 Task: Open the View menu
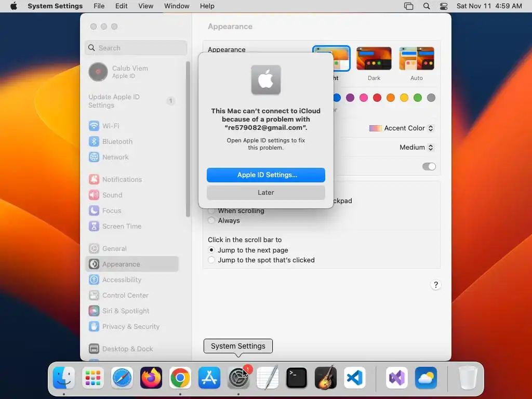[146, 6]
